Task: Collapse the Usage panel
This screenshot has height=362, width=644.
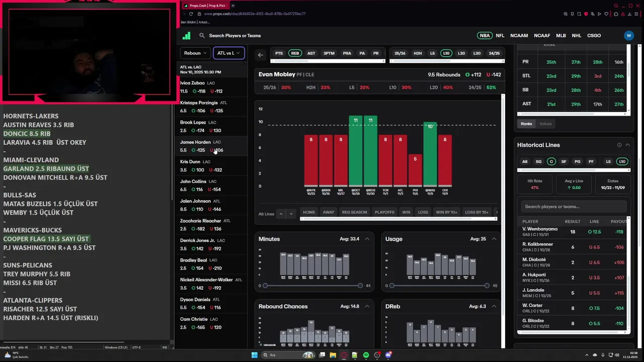Action: (494, 239)
